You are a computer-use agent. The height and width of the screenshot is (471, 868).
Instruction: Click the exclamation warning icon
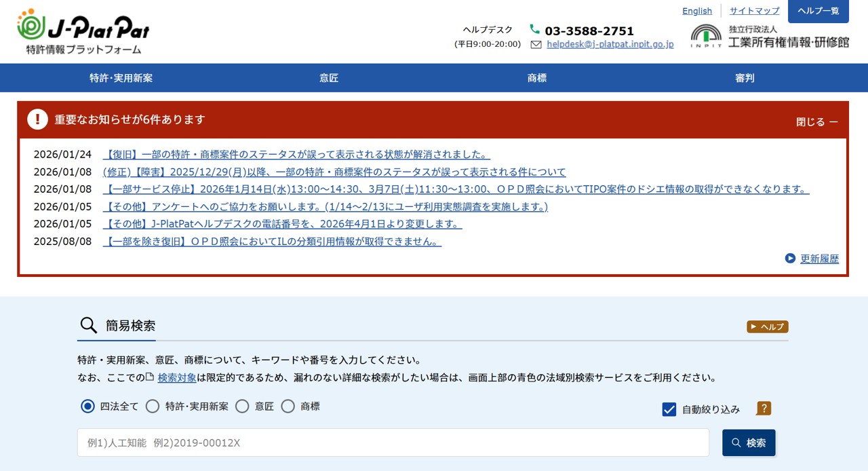[x=37, y=119]
